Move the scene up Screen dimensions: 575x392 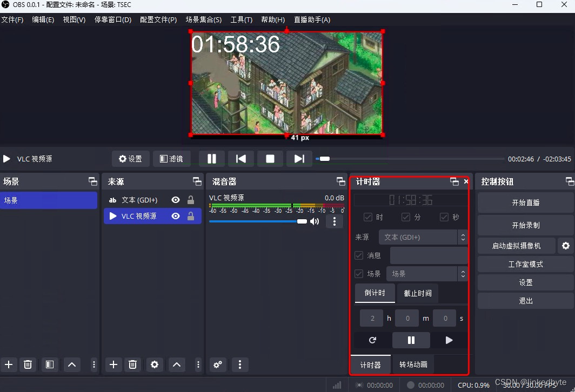[x=72, y=364]
